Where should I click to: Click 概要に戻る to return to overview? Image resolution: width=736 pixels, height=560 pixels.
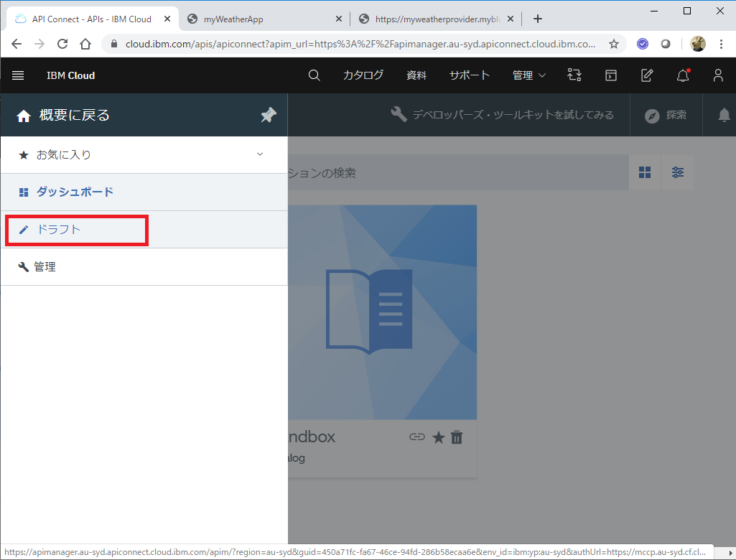pyautogui.click(x=74, y=115)
